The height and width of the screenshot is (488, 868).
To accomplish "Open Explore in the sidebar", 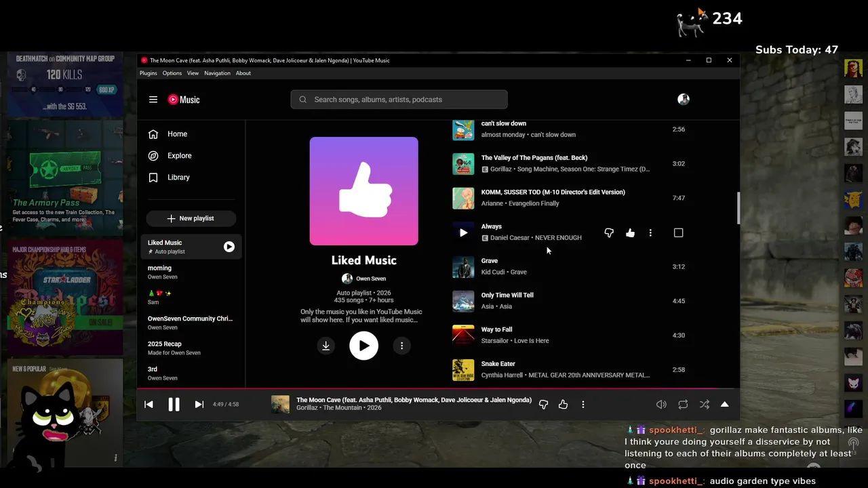I will tap(191, 156).
